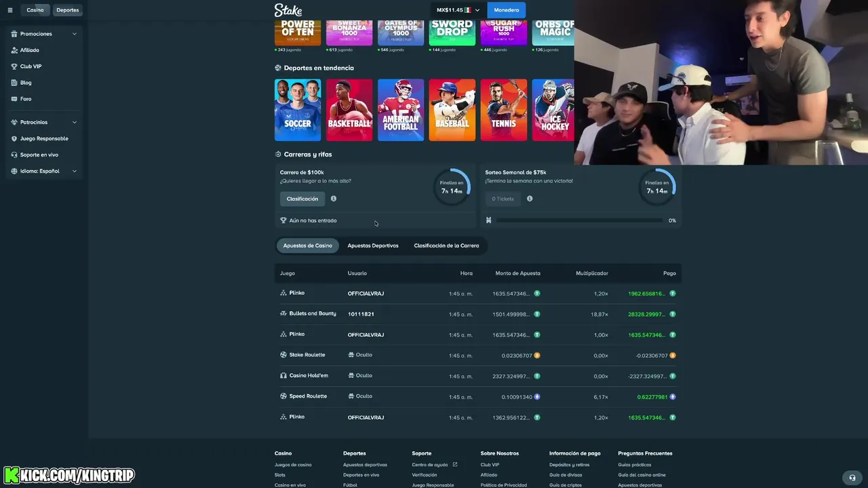This screenshot has height=488, width=868.
Task: Open the Power of Ten game thumbnail
Action: coord(298,33)
